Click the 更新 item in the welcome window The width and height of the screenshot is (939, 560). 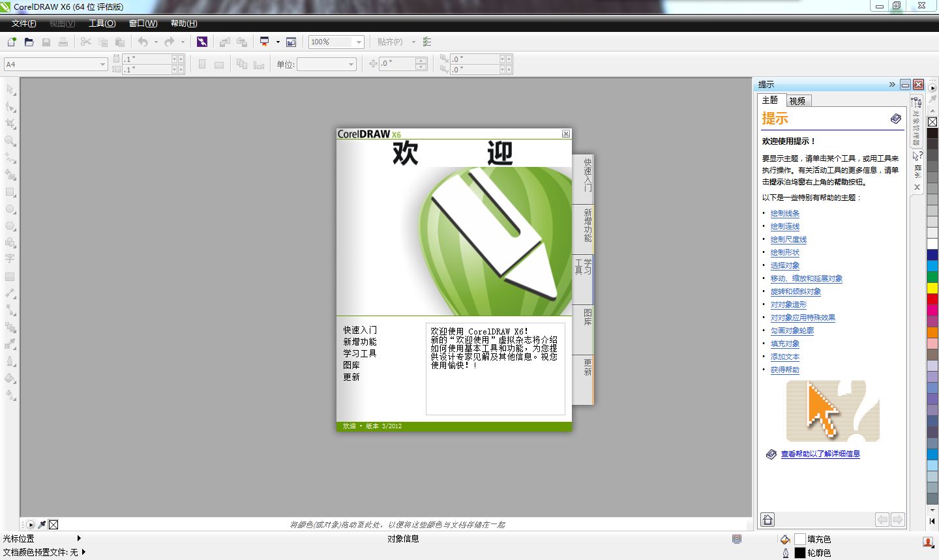click(351, 377)
